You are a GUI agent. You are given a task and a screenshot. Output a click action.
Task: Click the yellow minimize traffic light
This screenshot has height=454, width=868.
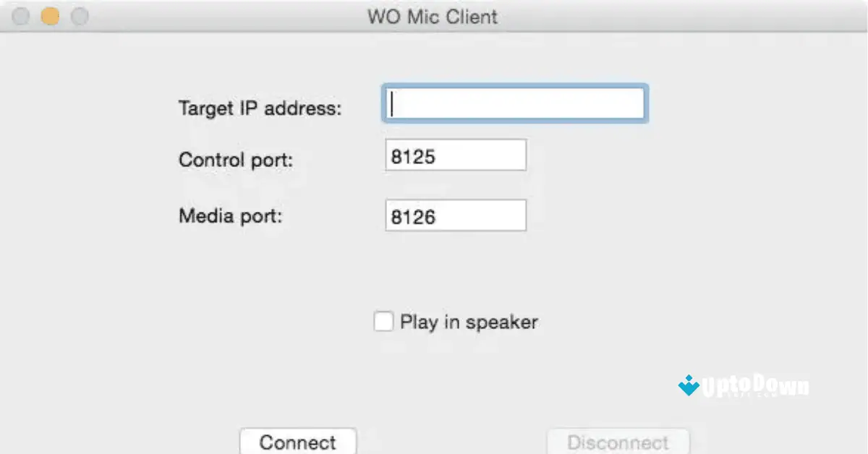[x=49, y=16]
